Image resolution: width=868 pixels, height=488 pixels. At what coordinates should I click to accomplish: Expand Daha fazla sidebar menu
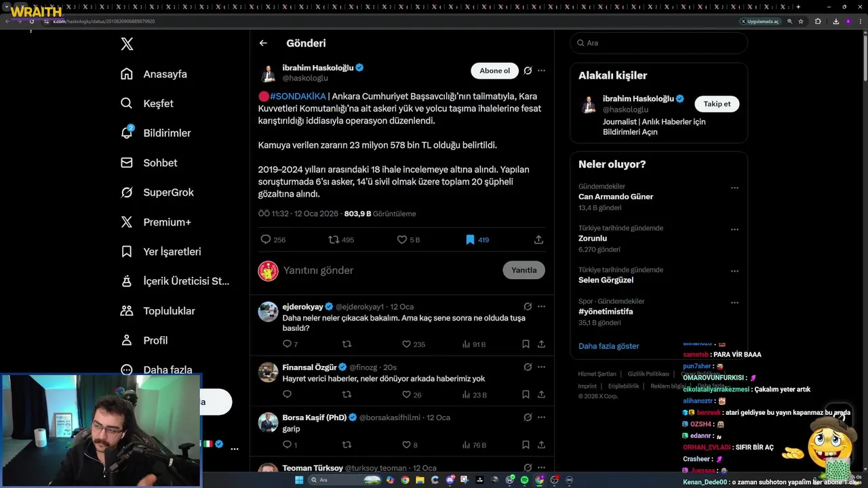[x=156, y=369]
